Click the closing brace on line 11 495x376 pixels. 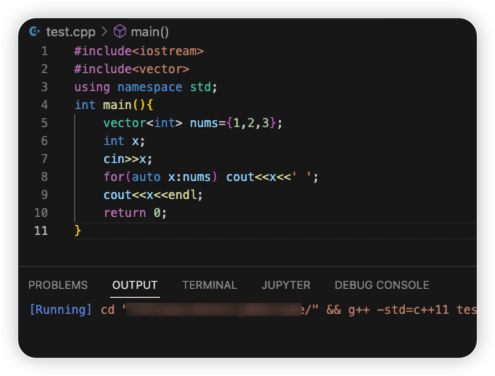pyautogui.click(x=78, y=231)
